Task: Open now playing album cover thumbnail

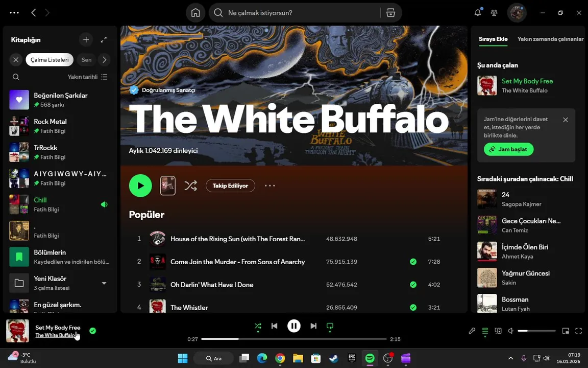Action: pos(17,331)
